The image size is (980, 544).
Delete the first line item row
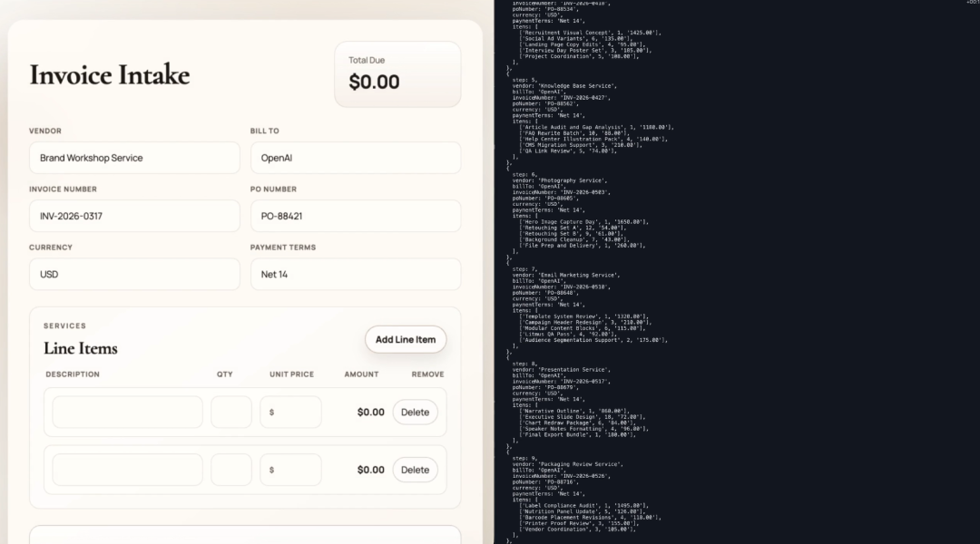point(415,412)
